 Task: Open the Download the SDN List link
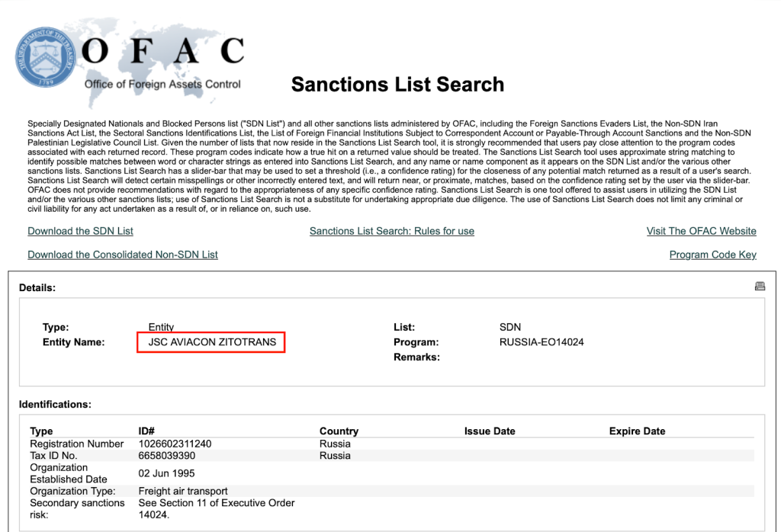(80, 231)
